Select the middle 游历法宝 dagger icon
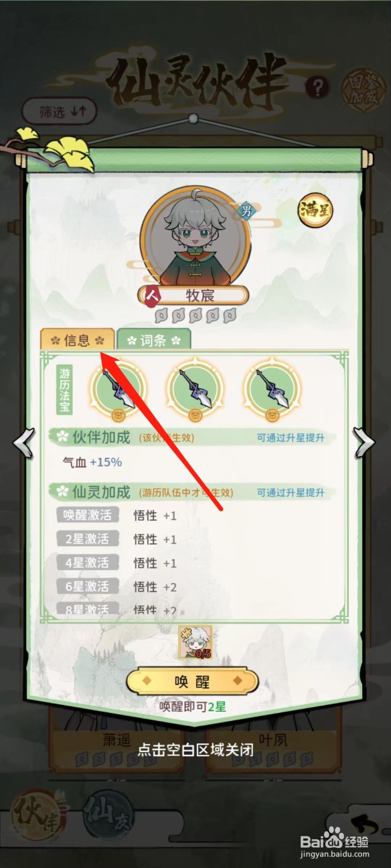Screen dimensions: 391x868 [195, 391]
